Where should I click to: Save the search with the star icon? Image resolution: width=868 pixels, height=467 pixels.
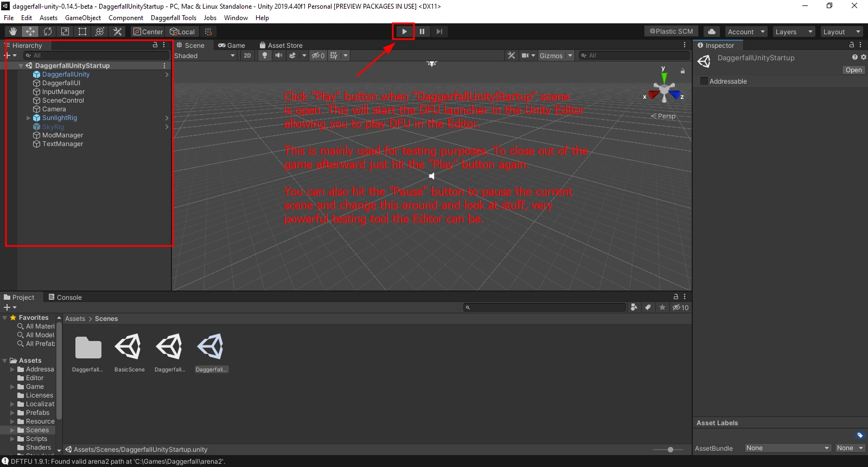[662, 307]
